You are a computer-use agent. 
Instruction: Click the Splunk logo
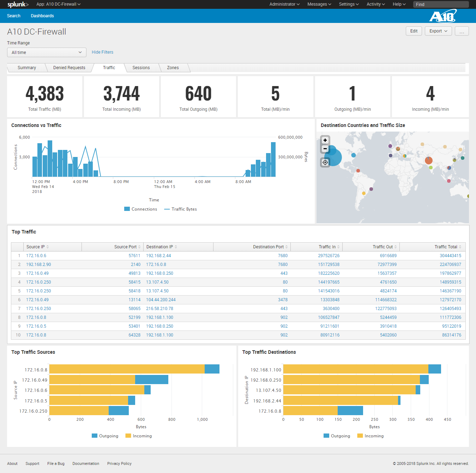click(x=18, y=4)
